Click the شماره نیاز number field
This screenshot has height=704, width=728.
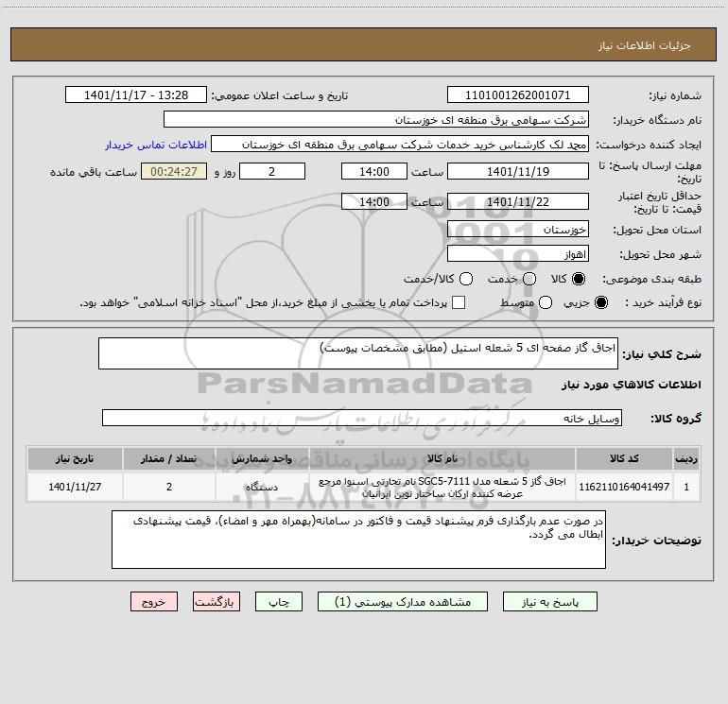coord(518,95)
